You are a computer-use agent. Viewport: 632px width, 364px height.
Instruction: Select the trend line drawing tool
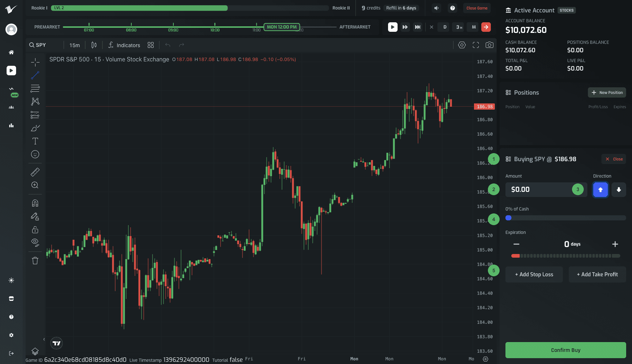(x=35, y=75)
